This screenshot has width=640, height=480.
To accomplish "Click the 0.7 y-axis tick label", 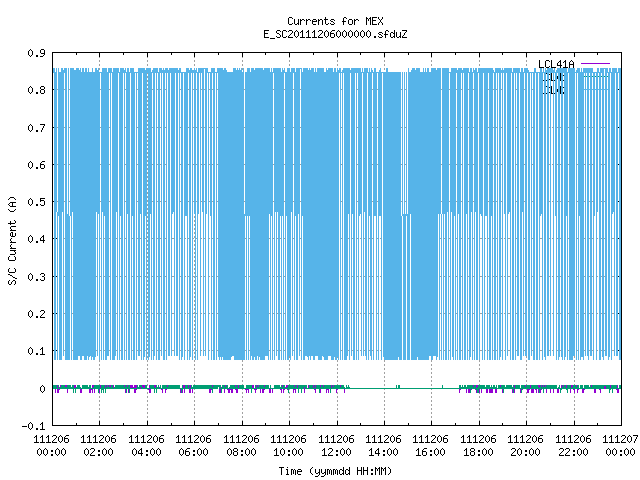I will [x=36, y=128].
